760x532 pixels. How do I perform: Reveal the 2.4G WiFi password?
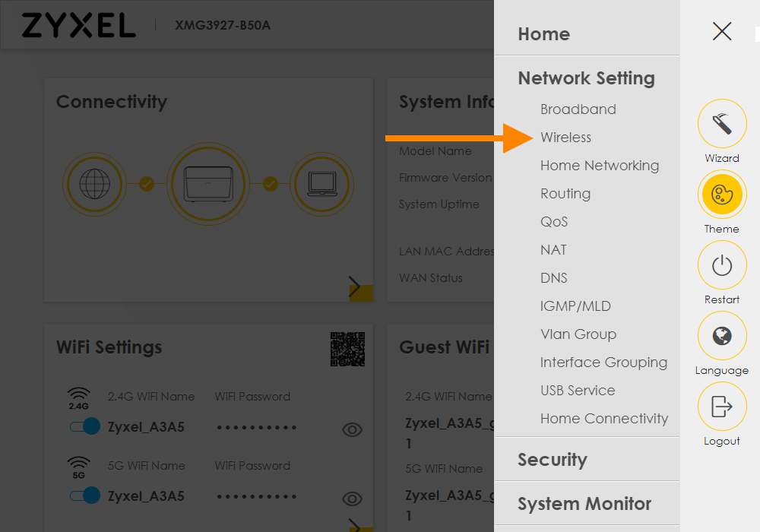352,429
